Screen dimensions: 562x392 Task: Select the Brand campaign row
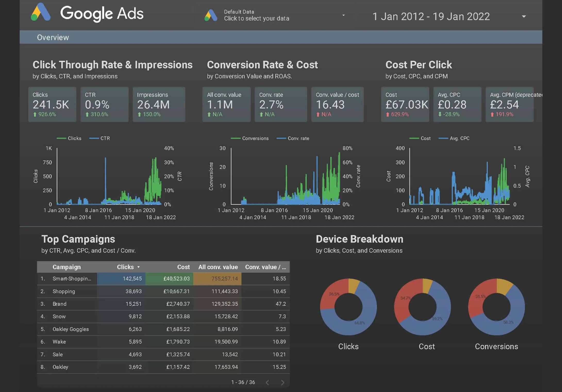[x=163, y=304]
